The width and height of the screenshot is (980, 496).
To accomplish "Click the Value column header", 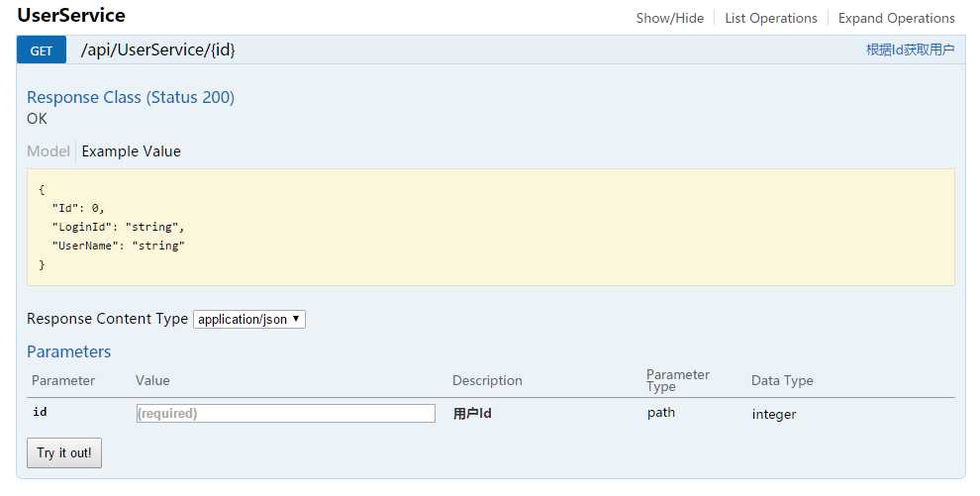I will click(x=152, y=380).
